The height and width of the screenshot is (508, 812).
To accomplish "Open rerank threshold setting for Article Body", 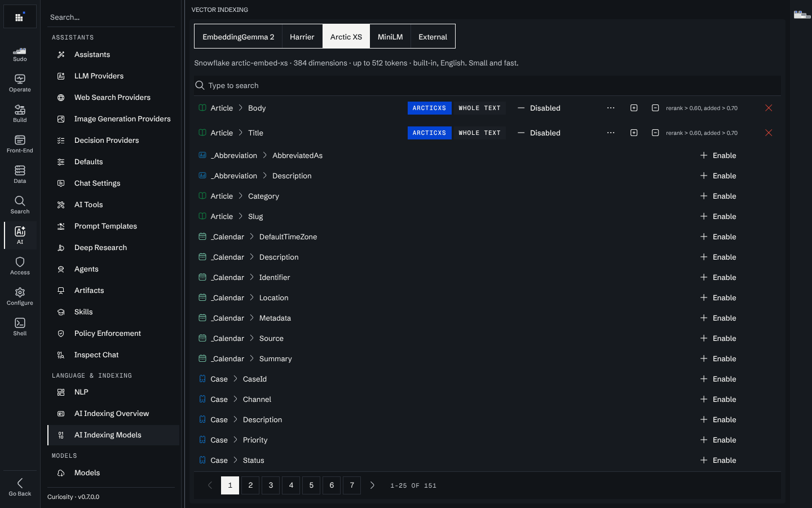I will (x=701, y=108).
